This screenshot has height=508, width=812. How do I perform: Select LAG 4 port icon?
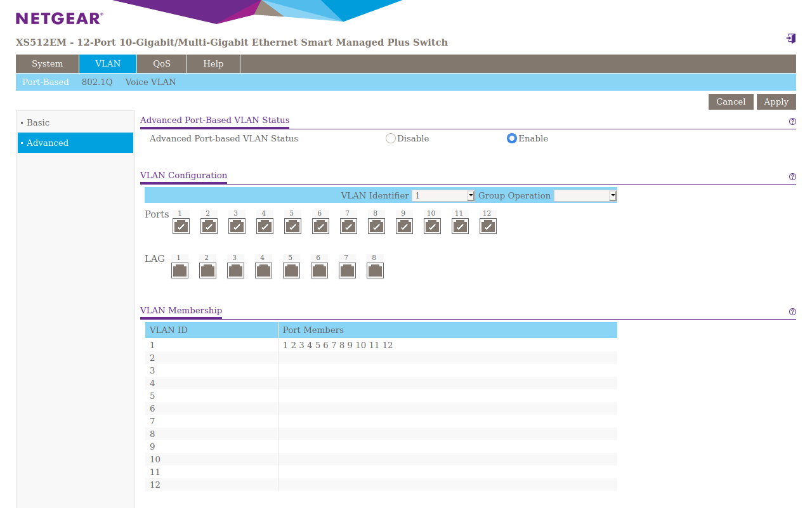tap(263, 271)
